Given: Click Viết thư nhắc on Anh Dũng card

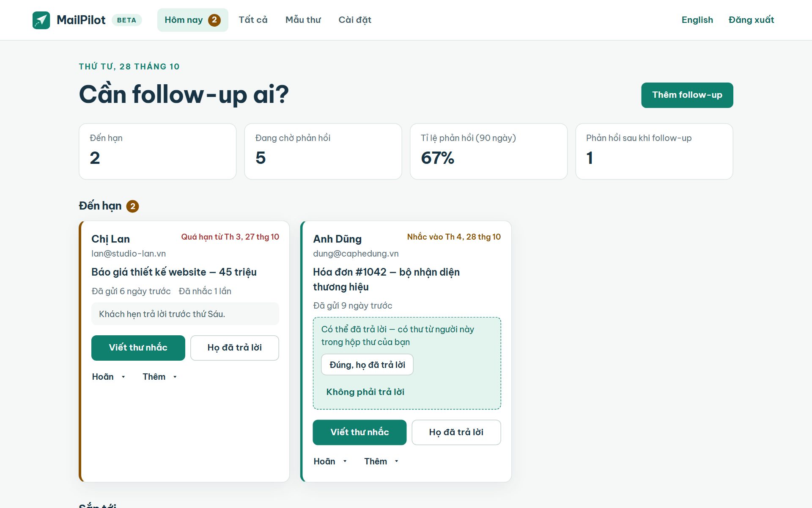Looking at the screenshot, I should (359, 432).
